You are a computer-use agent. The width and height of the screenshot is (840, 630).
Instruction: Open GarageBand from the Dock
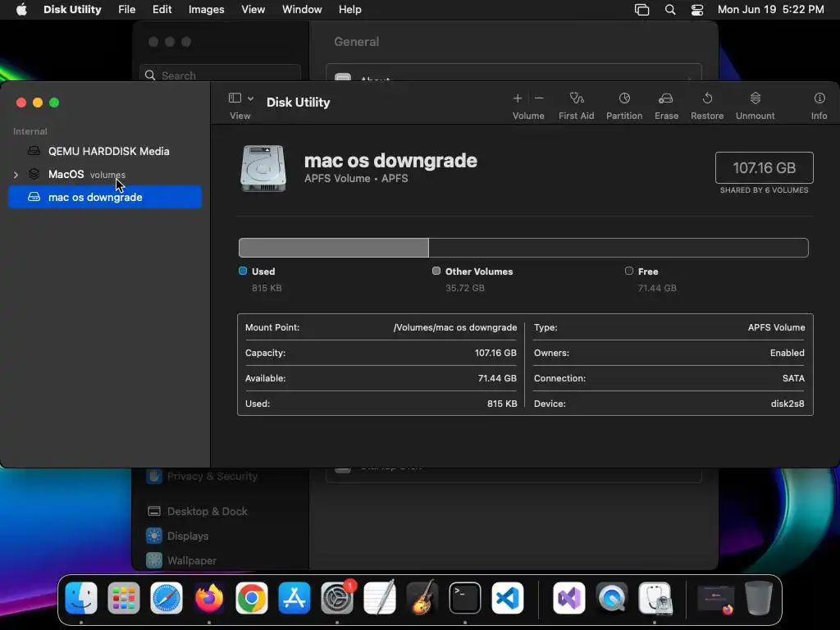coord(422,598)
